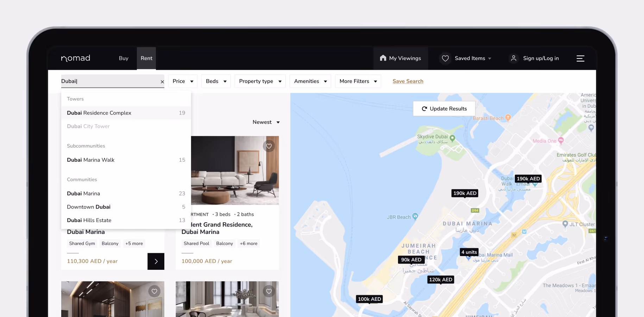Click the Barasti Beach map pin
644x317 pixels.
pyautogui.click(x=508, y=118)
